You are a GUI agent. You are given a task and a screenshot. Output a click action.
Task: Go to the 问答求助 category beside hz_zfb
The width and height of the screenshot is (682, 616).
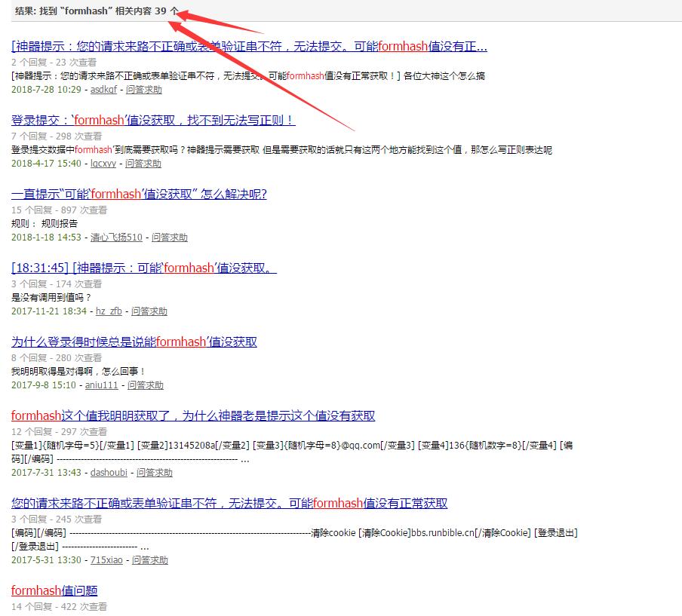click(149, 311)
